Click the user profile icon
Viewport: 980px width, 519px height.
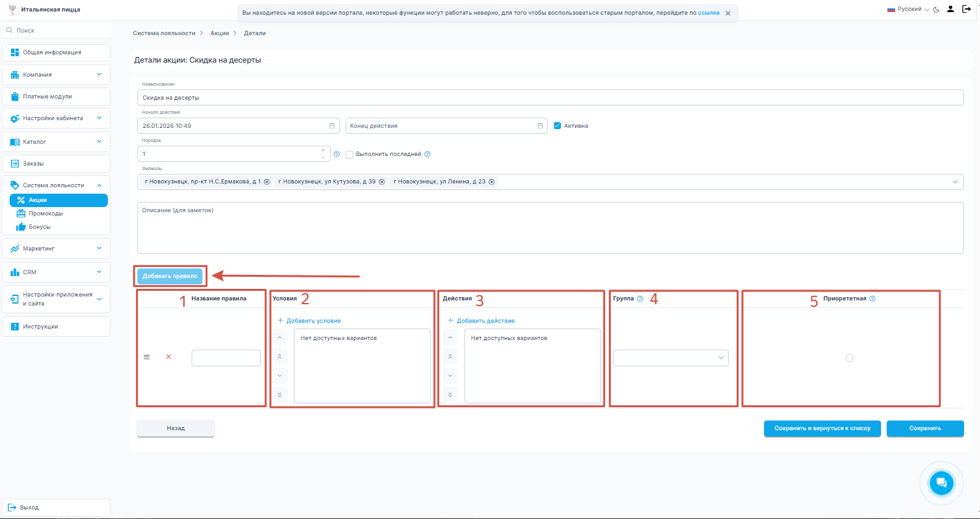coord(951,9)
